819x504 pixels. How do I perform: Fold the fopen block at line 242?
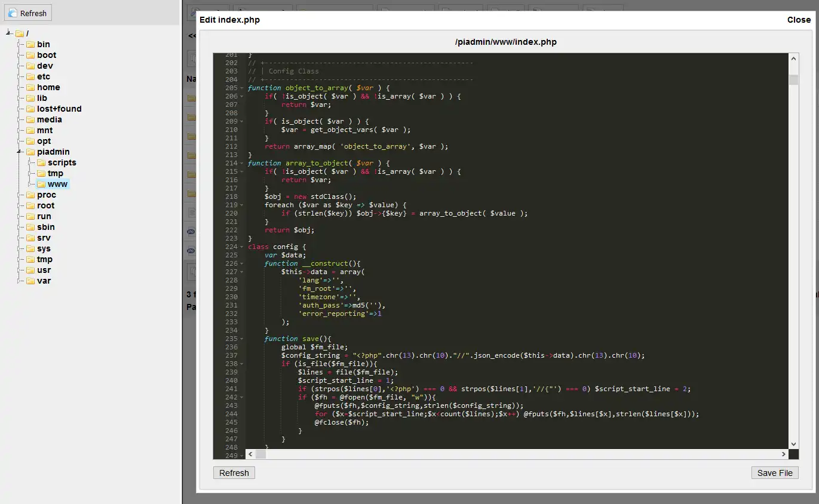[241, 397]
